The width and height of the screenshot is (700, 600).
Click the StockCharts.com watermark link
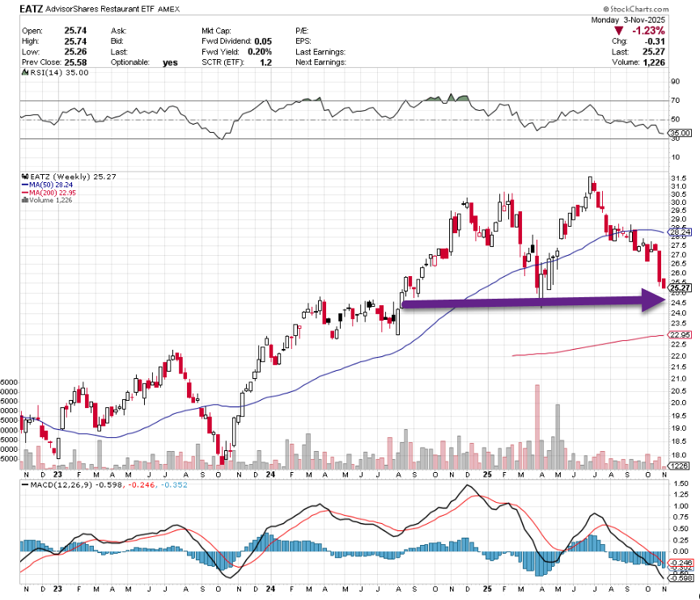pyautogui.click(x=660, y=6)
